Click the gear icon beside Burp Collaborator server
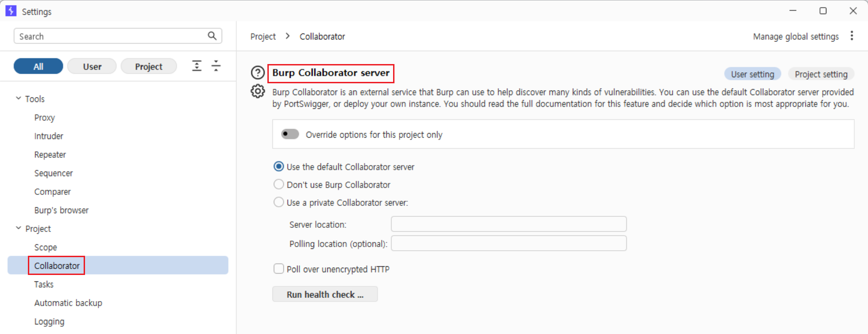Image resolution: width=868 pixels, height=334 pixels. (258, 91)
